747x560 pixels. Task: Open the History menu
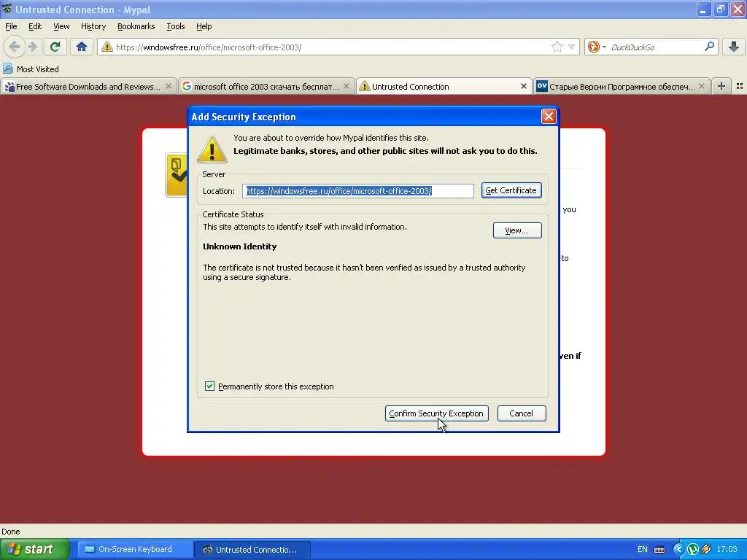click(93, 26)
